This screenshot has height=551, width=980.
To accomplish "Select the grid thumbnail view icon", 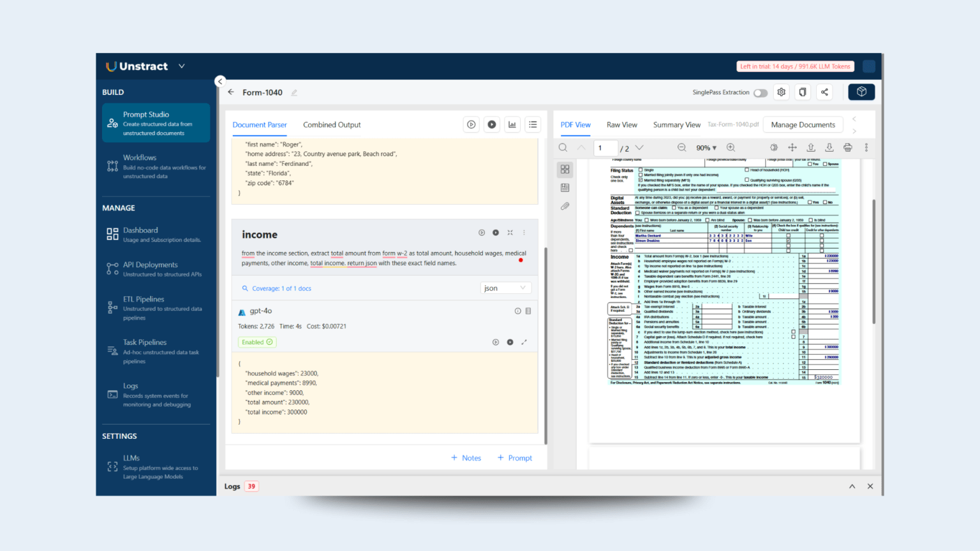I will [x=565, y=169].
